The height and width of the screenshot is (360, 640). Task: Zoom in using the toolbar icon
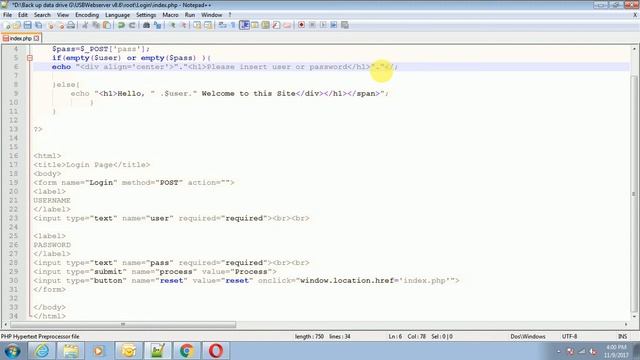(x=173, y=25)
